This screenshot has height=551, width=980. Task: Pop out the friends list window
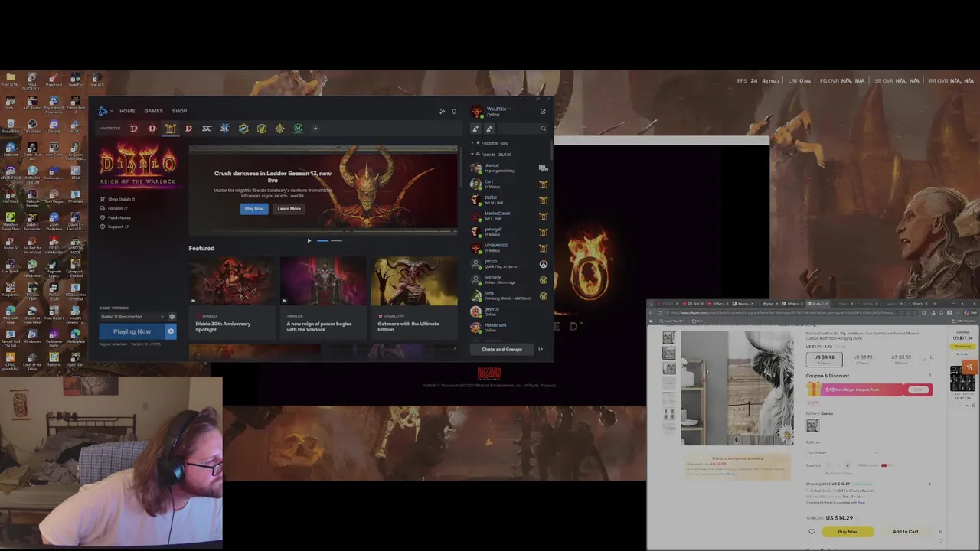point(543,112)
